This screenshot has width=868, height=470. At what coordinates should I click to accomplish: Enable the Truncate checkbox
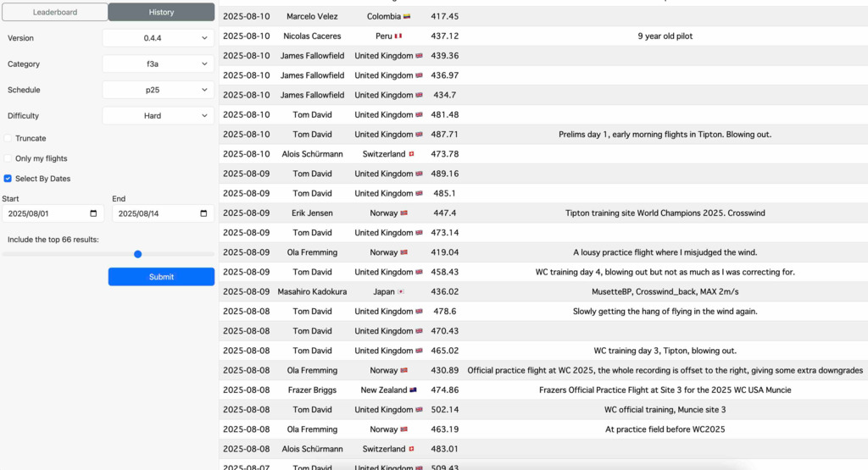[8, 138]
